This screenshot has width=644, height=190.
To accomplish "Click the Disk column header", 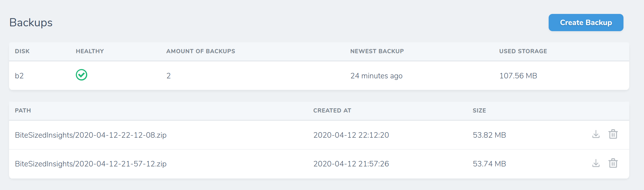I will click(22, 51).
